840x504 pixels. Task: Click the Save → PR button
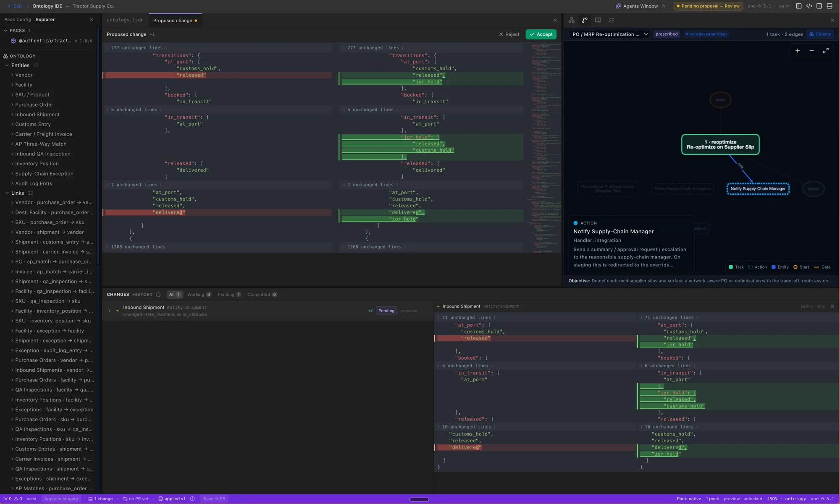click(214, 499)
